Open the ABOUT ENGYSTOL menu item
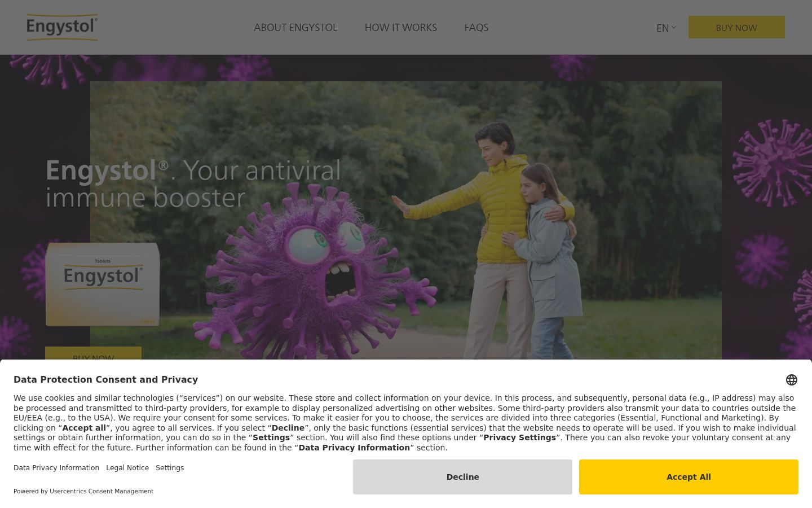Screen dimensions: 812x508 coord(295,28)
